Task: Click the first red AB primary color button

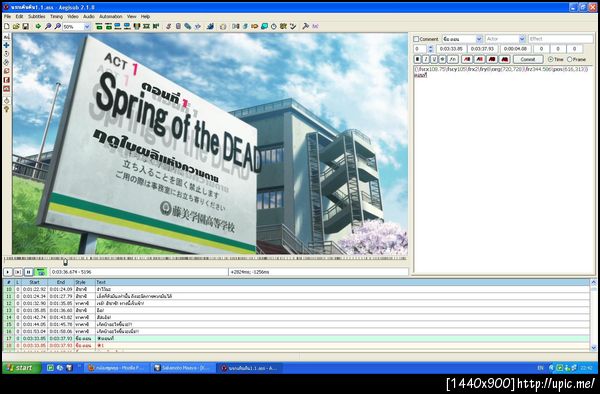Action: (467, 59)
